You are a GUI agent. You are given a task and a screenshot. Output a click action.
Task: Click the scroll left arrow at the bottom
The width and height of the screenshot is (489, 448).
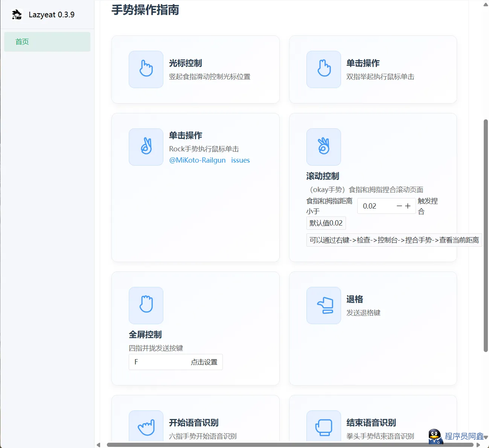point(99,445)
